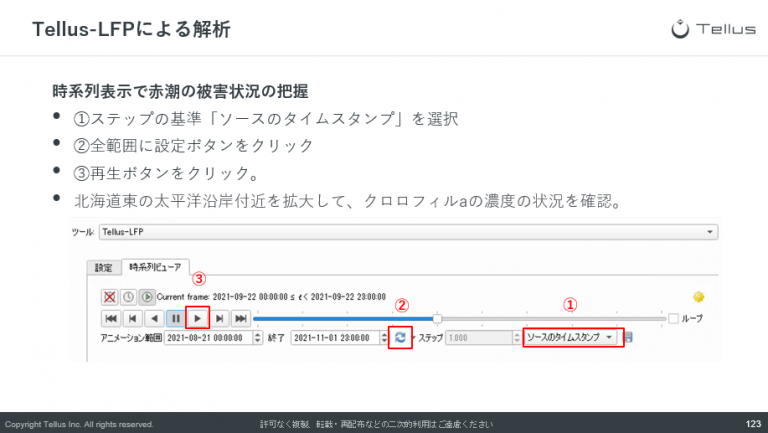Open the ソースのタイムスタンプ dropdown

pyautogui.click(x=570, y=337)
